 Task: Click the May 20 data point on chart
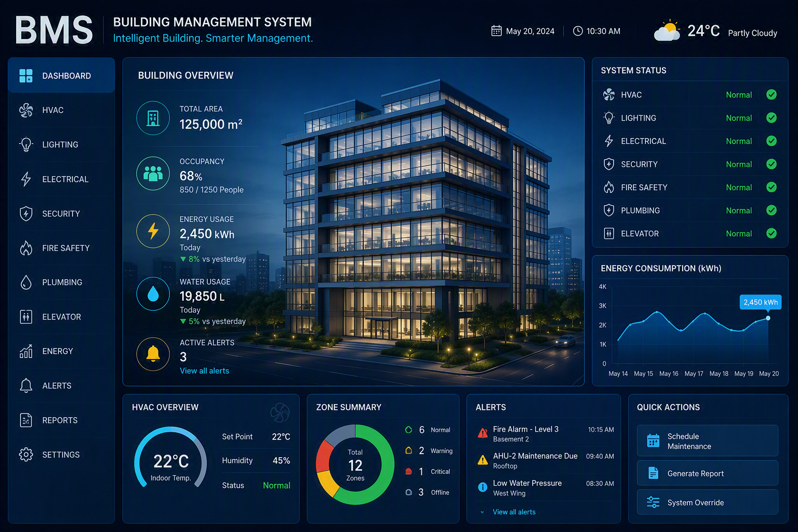768,318
